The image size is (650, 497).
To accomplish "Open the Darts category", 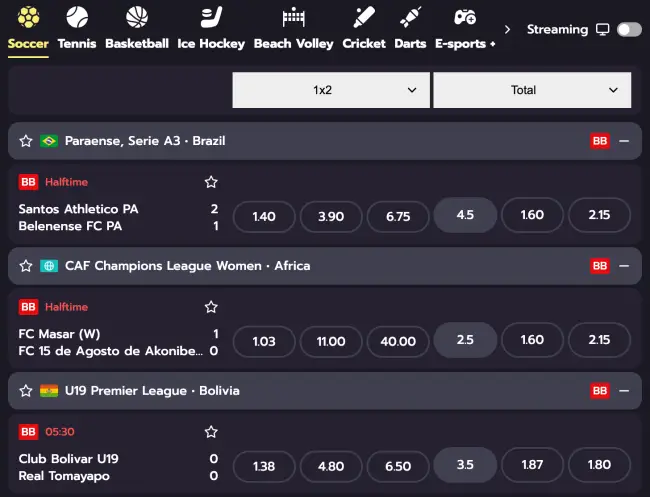I will 410,18.
